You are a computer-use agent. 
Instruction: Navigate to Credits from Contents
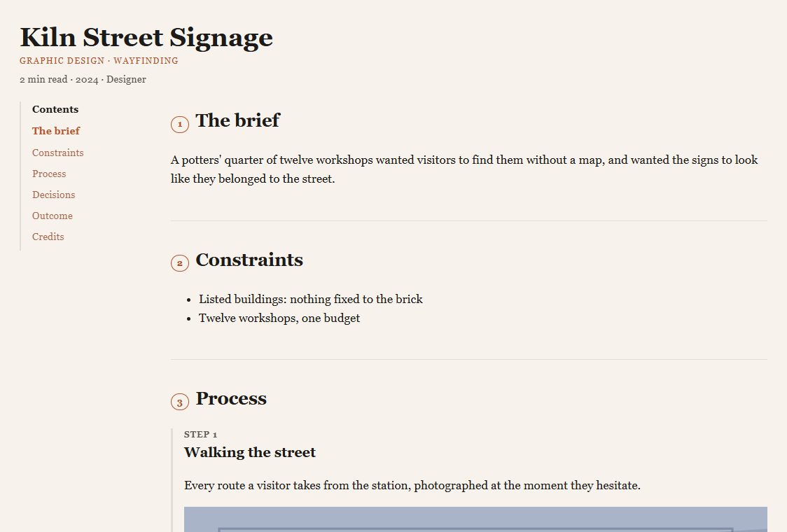48,237
